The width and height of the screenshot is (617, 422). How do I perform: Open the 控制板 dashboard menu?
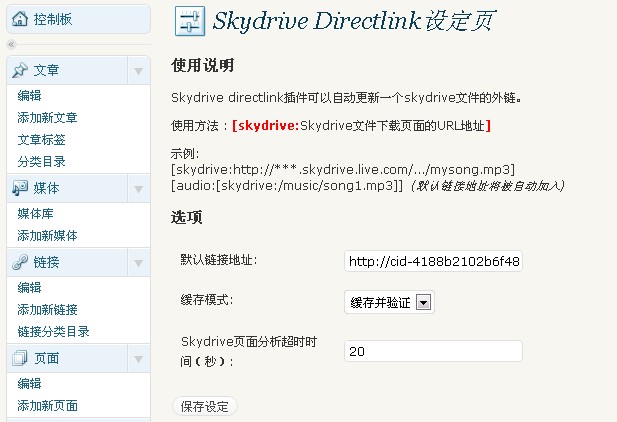tap(79, 19)
